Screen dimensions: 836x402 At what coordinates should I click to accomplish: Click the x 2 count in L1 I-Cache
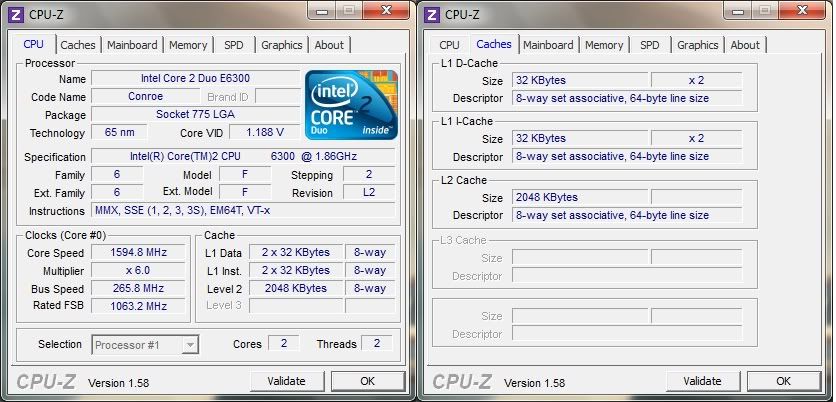[696, 139]
